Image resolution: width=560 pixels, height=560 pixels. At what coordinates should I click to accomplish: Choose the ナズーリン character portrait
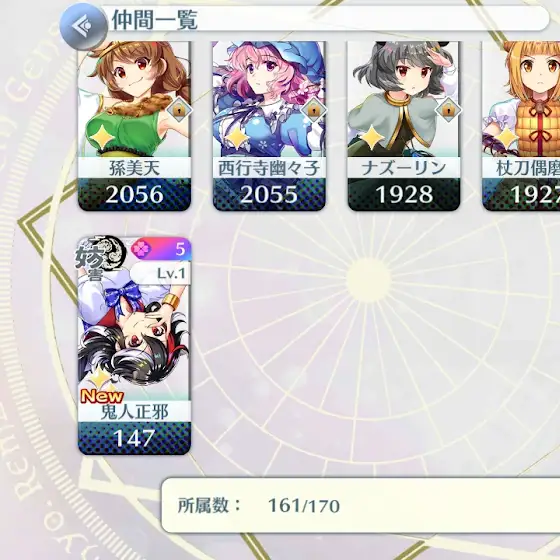[x=404, y=126]
